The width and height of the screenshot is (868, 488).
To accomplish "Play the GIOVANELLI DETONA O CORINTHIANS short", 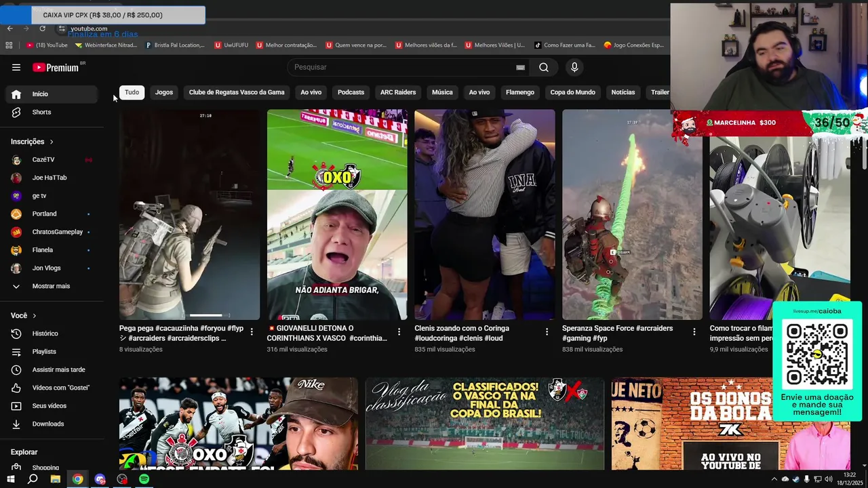I will click(337, 214).
